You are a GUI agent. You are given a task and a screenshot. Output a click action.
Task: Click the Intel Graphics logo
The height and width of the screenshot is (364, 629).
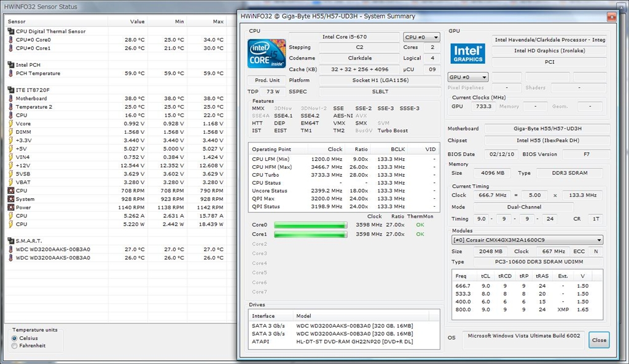coord(468,53)
